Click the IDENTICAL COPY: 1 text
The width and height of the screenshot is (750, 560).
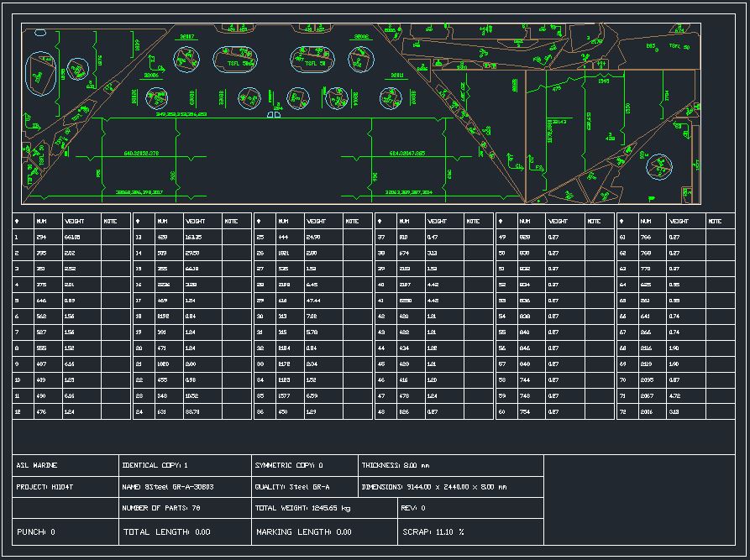(155, 465)
